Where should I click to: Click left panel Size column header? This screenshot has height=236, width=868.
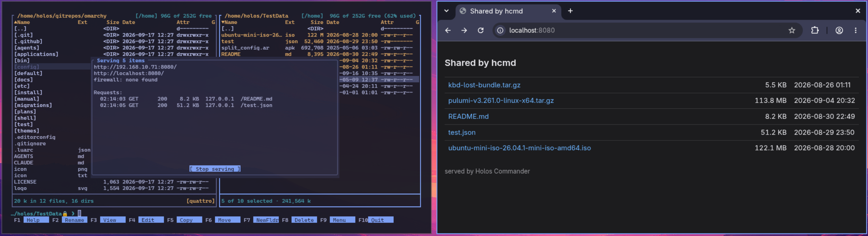tap(113, 22)
